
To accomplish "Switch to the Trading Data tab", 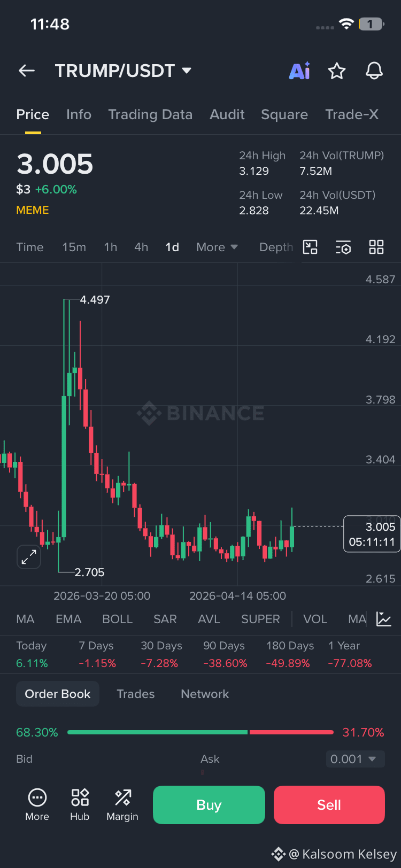I will coord(150,114).
